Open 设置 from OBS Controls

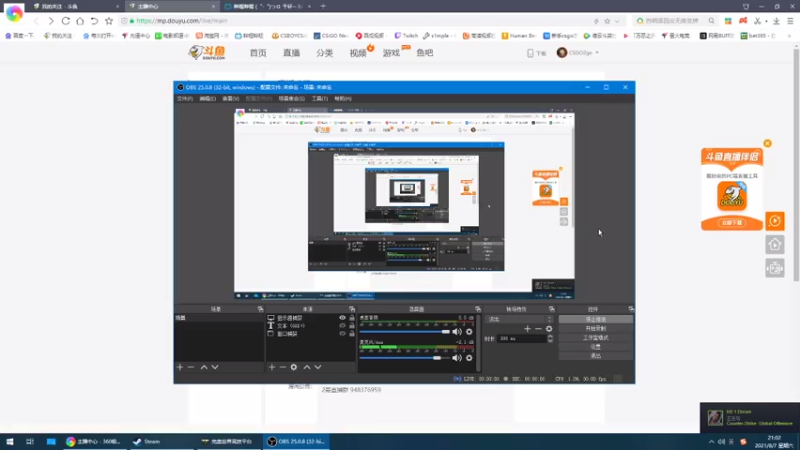pyautogui.click(x=595, y=347)
